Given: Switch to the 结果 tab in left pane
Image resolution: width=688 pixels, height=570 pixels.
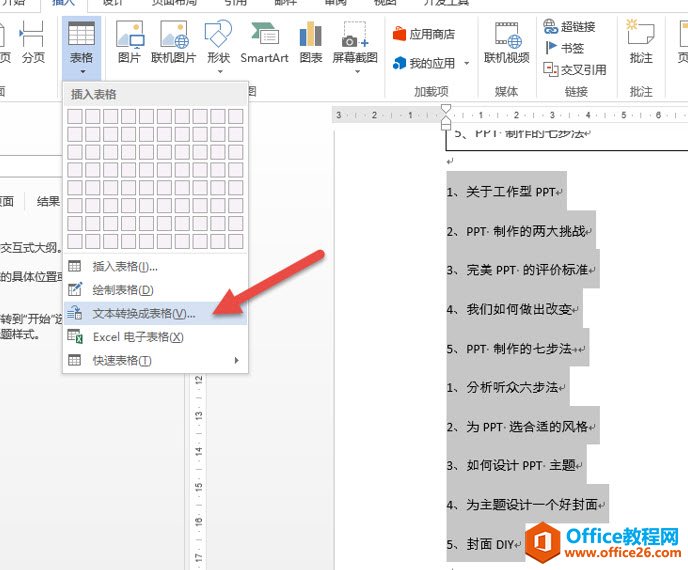Looking at the screenshot, I should (x=48, y=201).
